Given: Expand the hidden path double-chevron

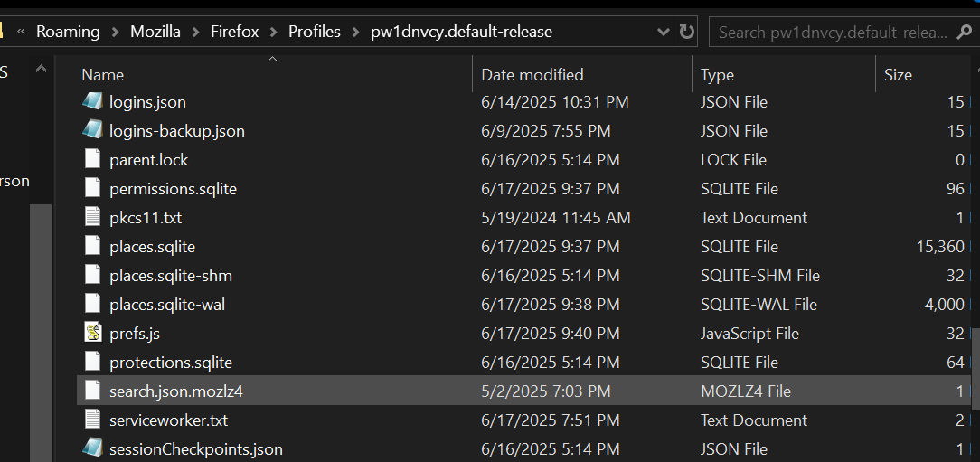Looking at the screenshot, I should click(21, 32).
